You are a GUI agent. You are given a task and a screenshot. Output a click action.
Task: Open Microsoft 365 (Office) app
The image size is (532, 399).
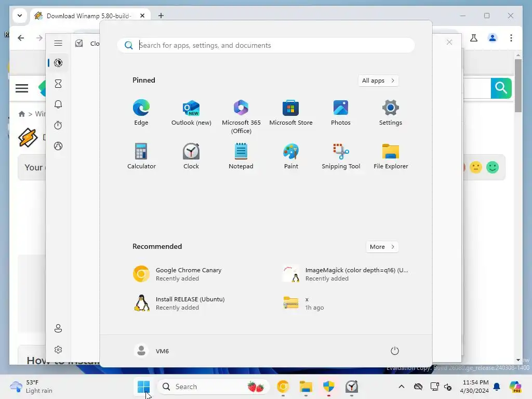click(241, 117)
